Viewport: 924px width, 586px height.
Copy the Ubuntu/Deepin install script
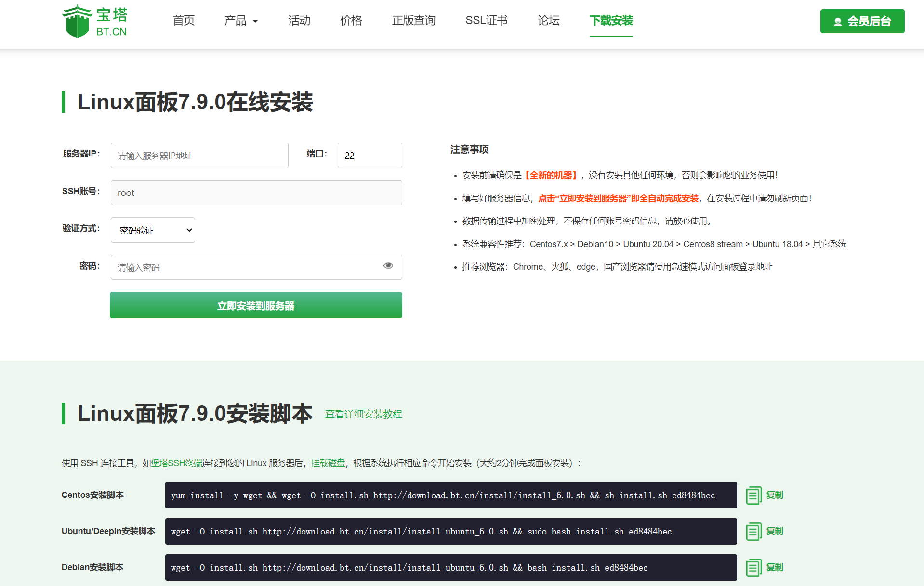[765, 531]
